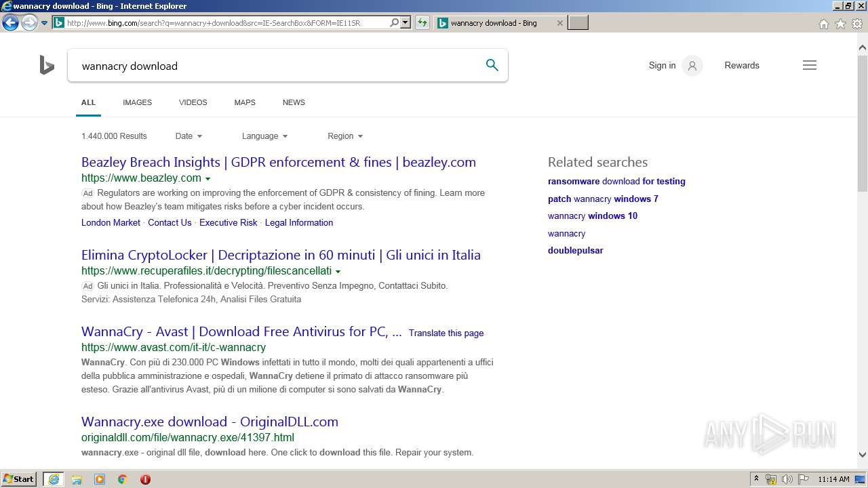Click the Bing logo
Screen dimensions: 868x488
coord(47,65)
